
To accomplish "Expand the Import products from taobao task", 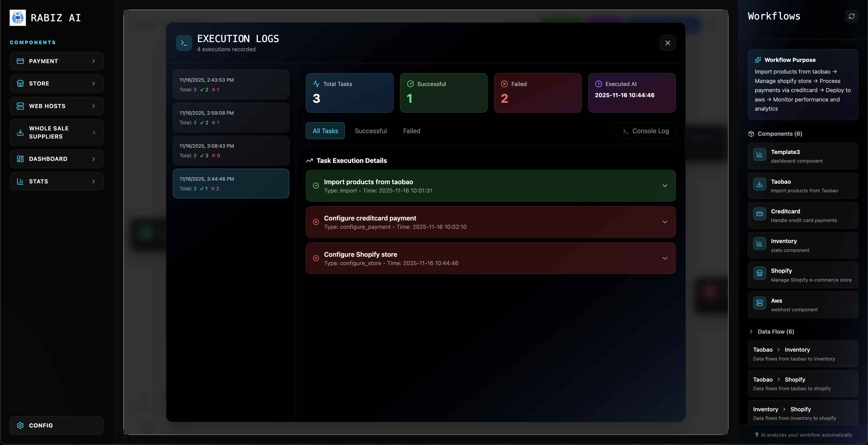I will pyautogui.click(x=665, y=186).
